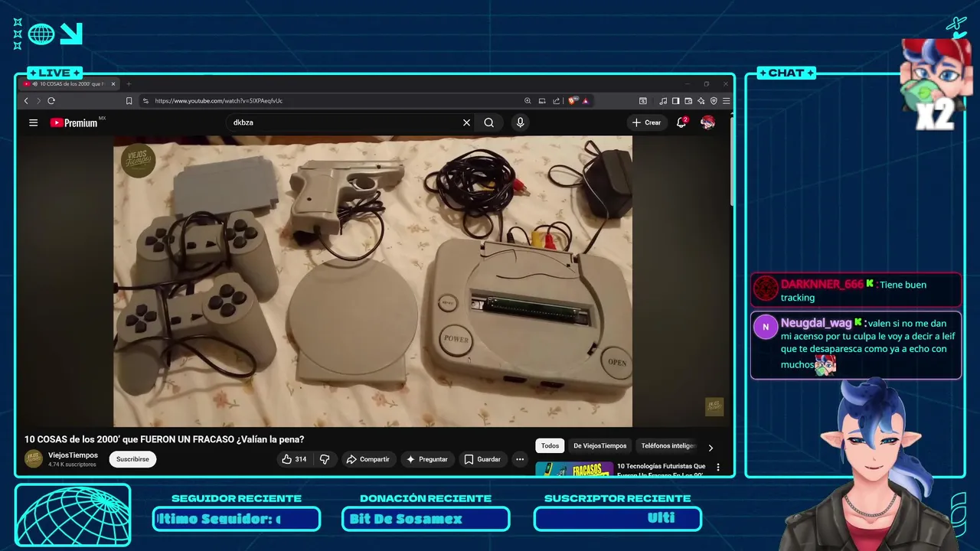Screen dimensions: 980x551
Task: Click Neugdal_wag username in chat
Action: point(816,323)
